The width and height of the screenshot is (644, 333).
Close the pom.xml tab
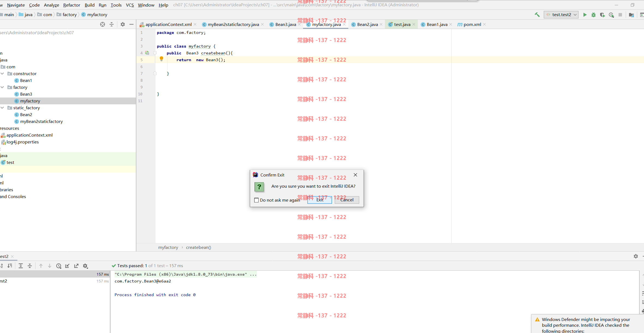(x=484, y=24)
